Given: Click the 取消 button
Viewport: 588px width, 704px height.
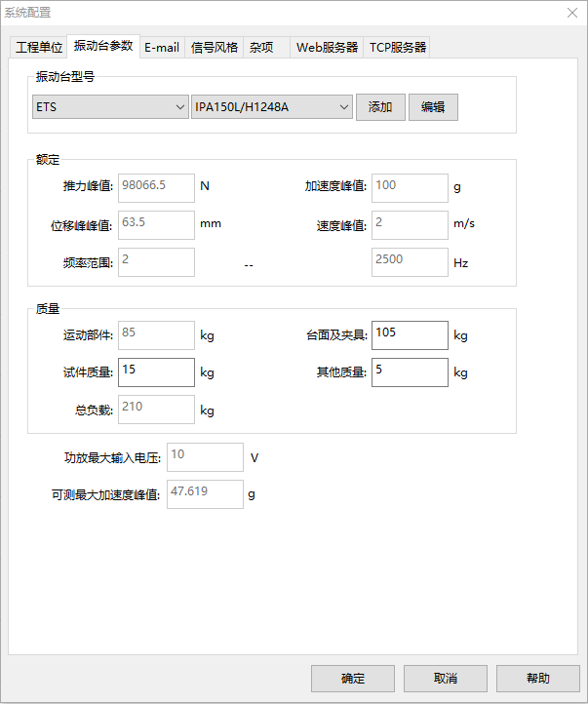Looking at the screenshot, I should point(446,679).
